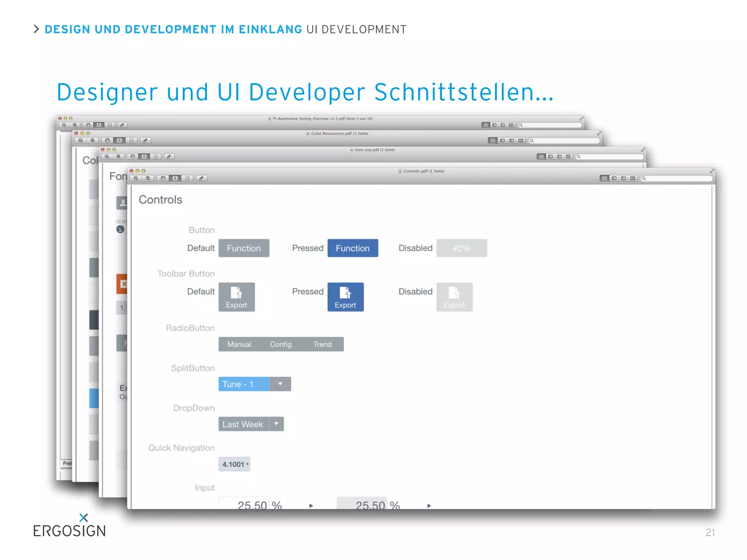Screen dimensions: 747x560
Task: Select the Trend radio button
Action: click(323, 344)
